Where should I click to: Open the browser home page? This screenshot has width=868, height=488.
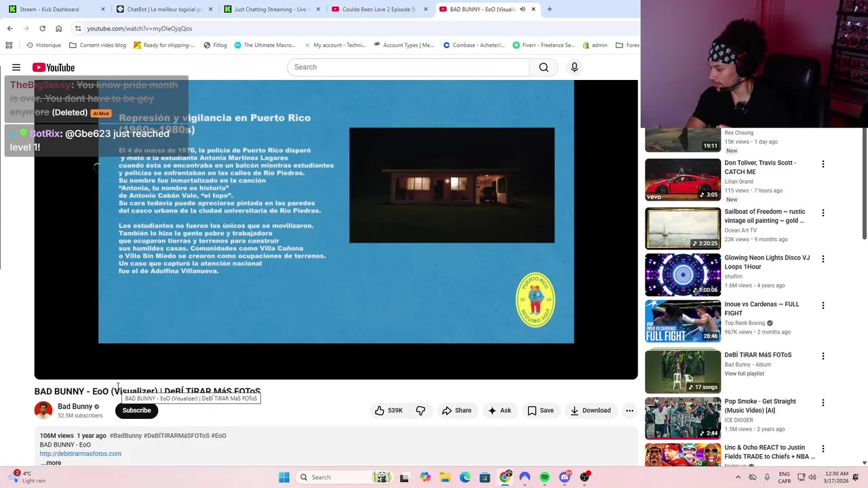58,28
